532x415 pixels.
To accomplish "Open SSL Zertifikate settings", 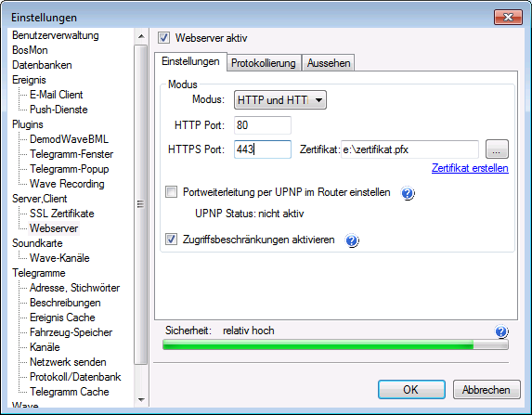I will (62, 214).
